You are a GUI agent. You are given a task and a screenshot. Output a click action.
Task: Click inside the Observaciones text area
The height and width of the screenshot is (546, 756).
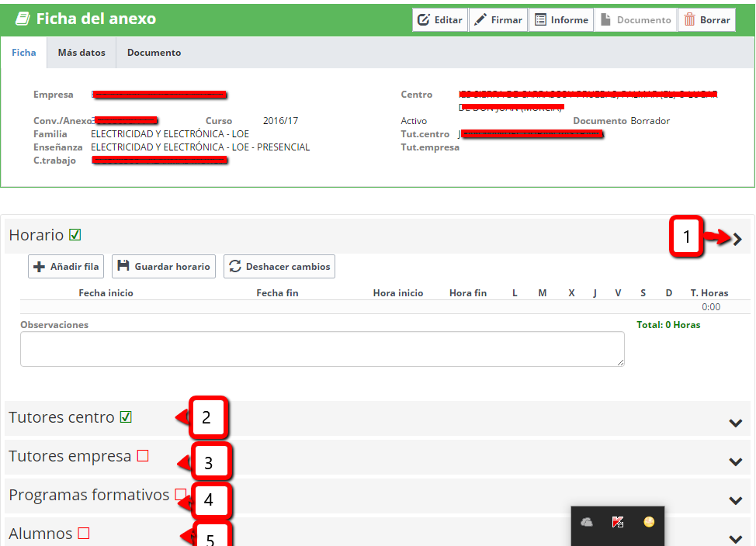click(x=322, y=349)
